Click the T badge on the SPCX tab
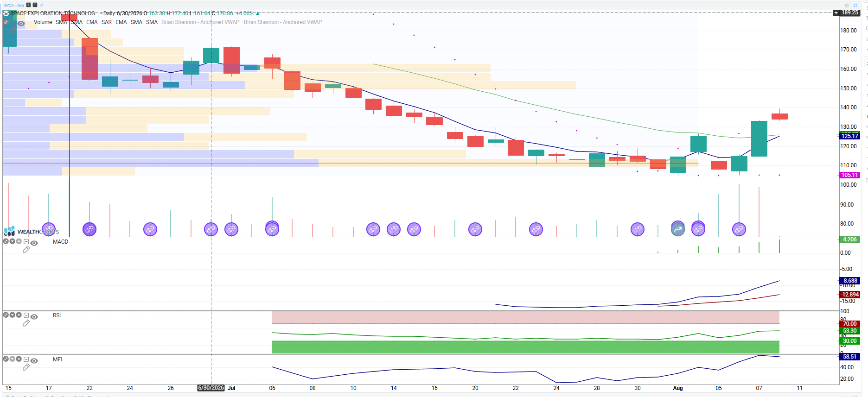 (x=35, y=5)
